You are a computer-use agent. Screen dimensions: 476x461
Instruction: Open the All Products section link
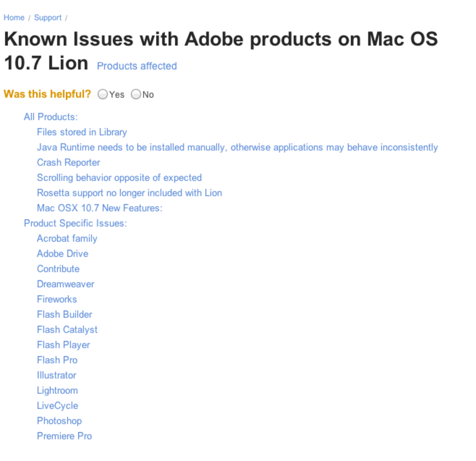point(51,116)
